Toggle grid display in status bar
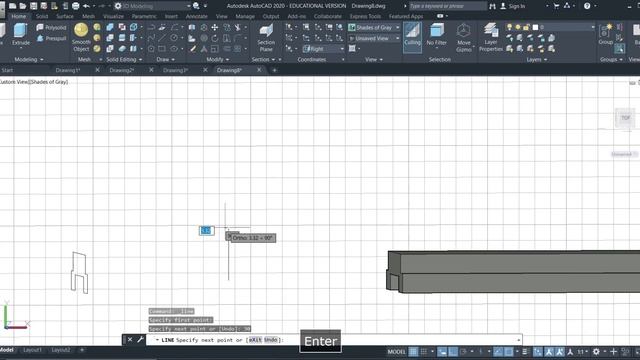 point(413,351)
